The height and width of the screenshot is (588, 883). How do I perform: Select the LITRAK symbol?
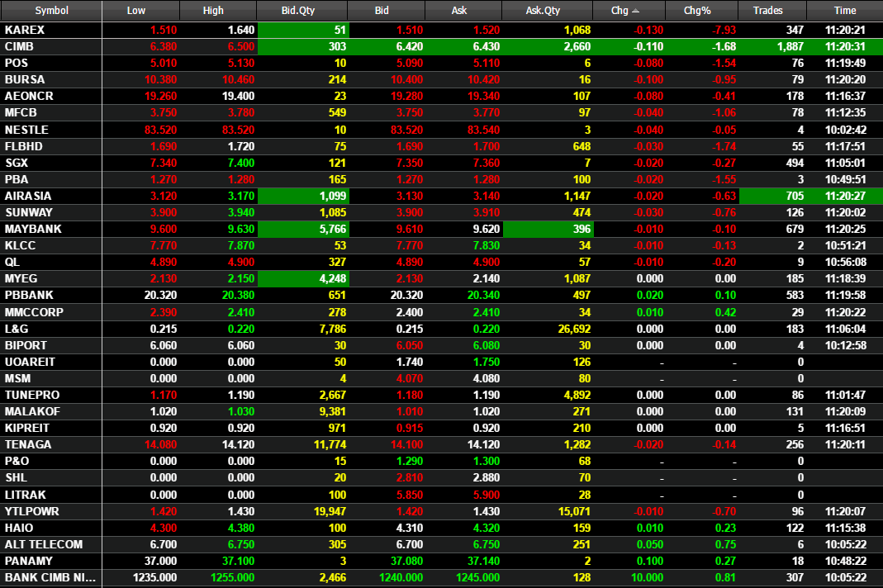(x=26, y=495)
